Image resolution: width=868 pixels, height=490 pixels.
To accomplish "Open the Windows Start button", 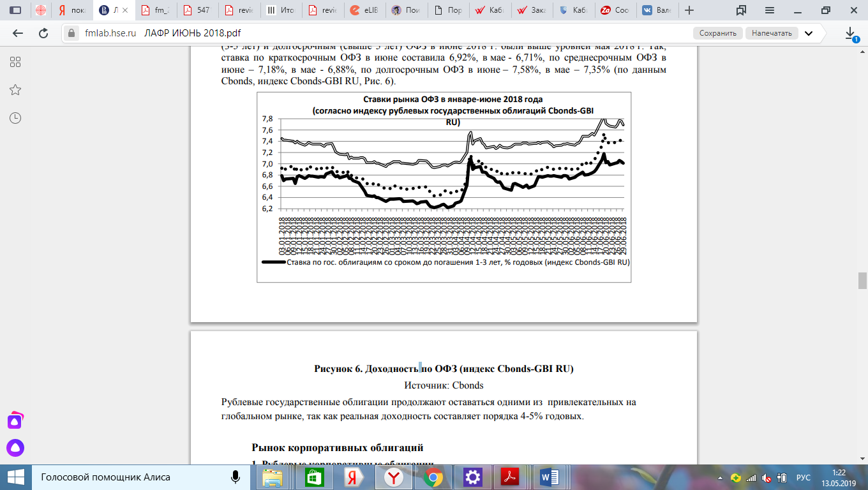I will coord(15,477).
